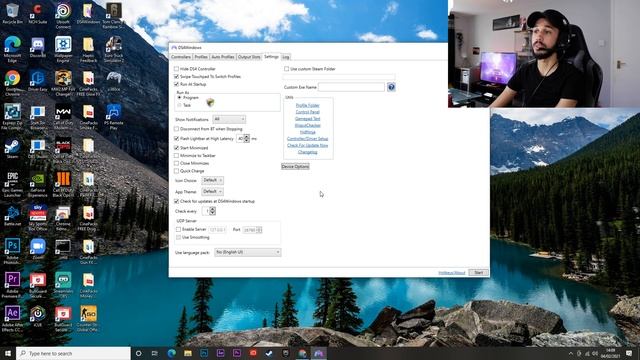Switch to the Output Slots tab

pos(249,57)
